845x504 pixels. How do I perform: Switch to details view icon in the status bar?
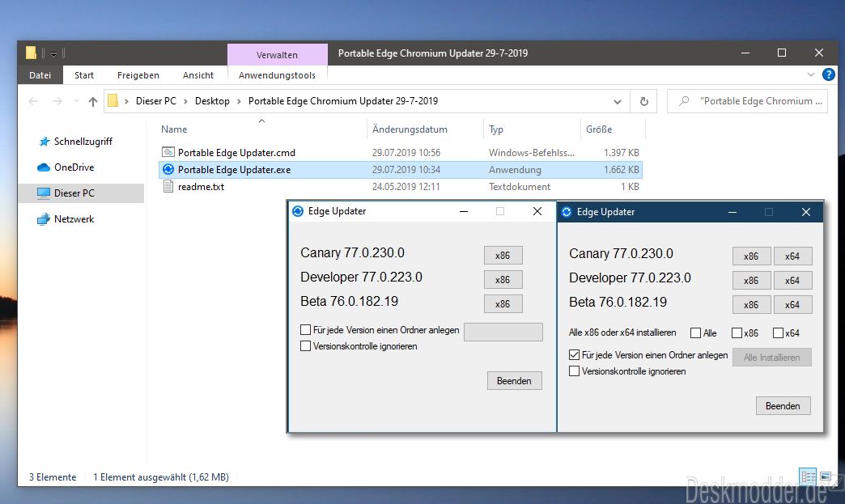point(808,476)
